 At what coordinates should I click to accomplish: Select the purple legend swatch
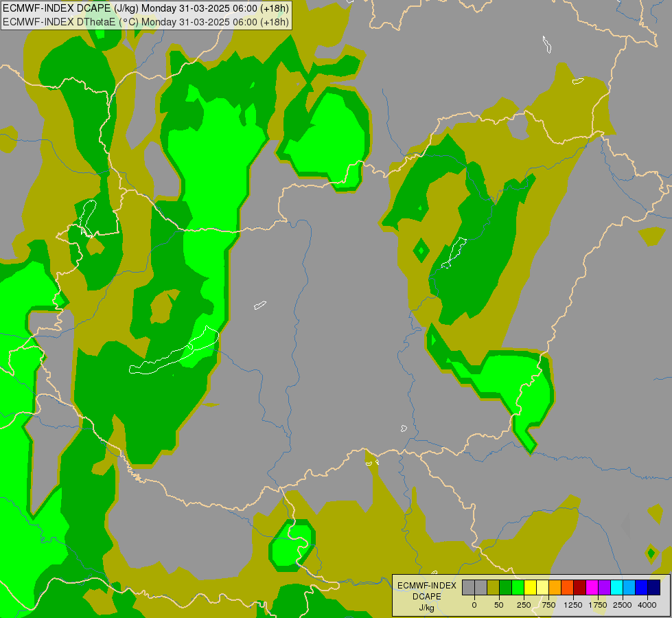[604, 588]
